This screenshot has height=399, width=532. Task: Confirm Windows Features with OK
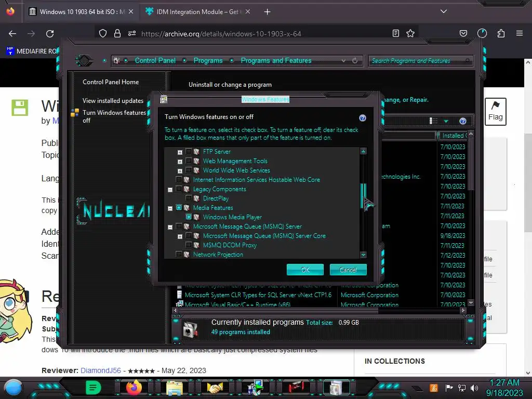[305, 270]
